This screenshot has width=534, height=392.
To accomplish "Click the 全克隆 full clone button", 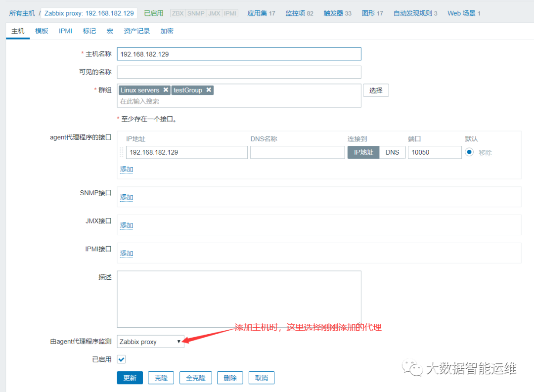I will [x=196, y=378].
